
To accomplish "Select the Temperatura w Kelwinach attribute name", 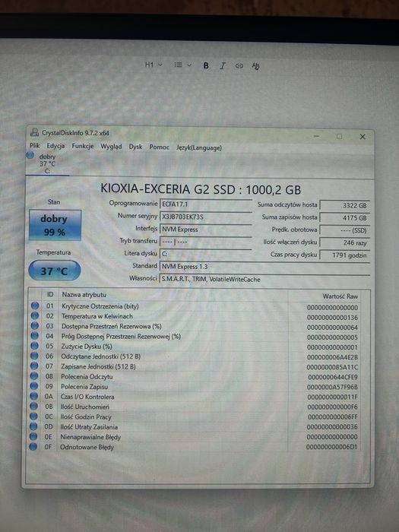I will click(x=97, y=316).
